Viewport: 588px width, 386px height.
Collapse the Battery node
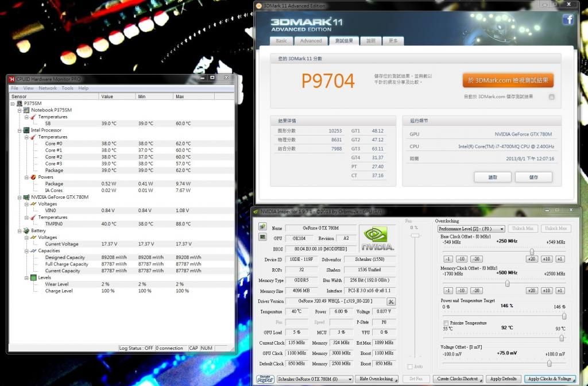click(x=20, y=231)
